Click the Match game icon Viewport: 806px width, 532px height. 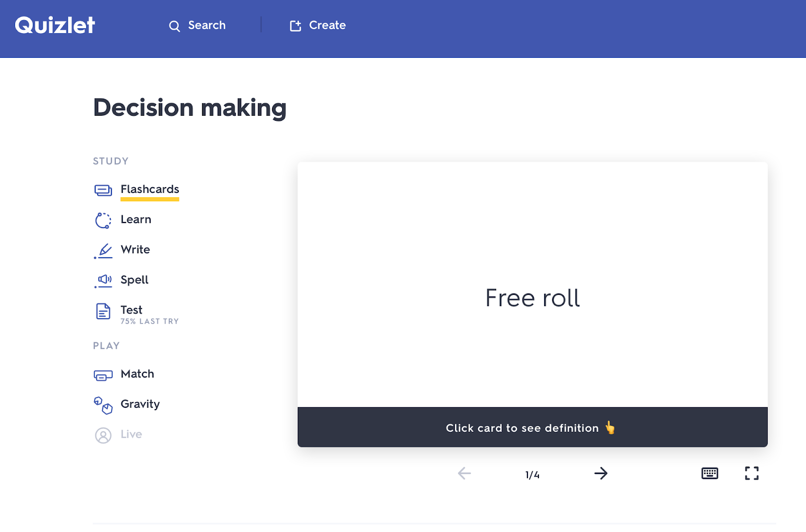click(x=103, y=375)
